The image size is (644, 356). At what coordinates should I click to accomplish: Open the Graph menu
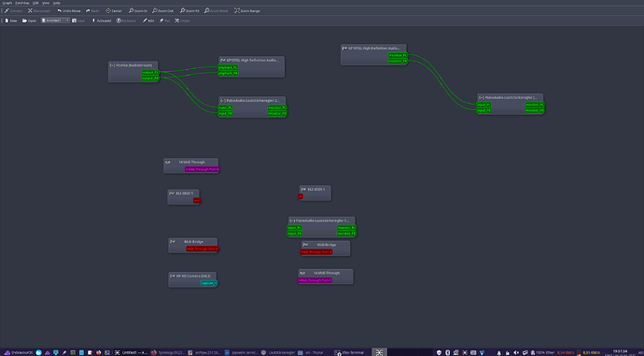click(x=7, y=3)
